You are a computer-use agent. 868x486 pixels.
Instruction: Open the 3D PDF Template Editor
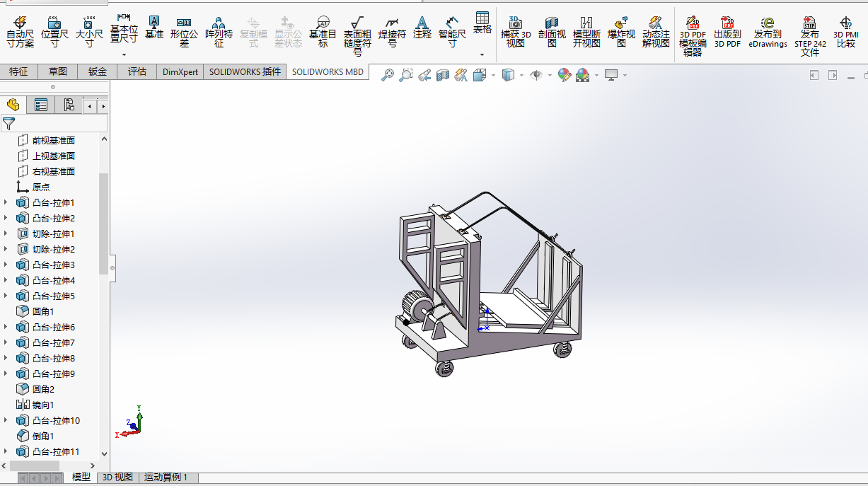[x=693, y=36]
